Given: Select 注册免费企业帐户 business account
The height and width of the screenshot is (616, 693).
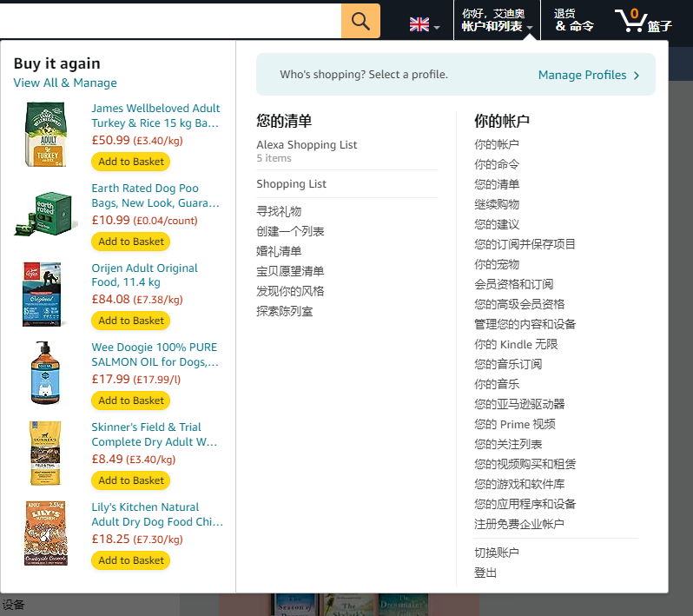Looking at the screenshot, I should (x=519, y=524).
